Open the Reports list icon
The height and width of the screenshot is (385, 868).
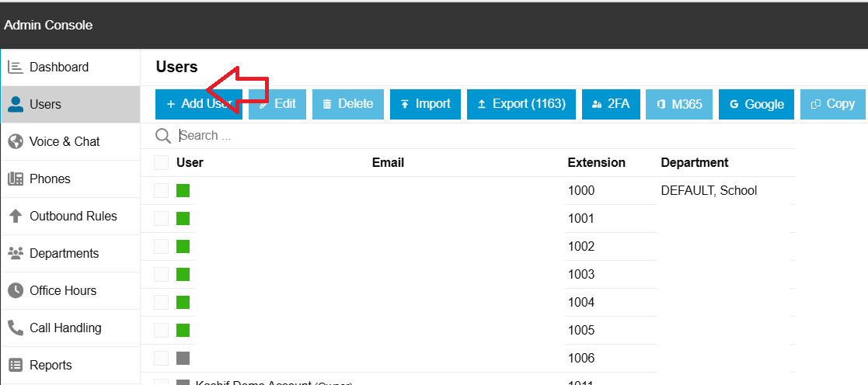[x=15, y=365]
